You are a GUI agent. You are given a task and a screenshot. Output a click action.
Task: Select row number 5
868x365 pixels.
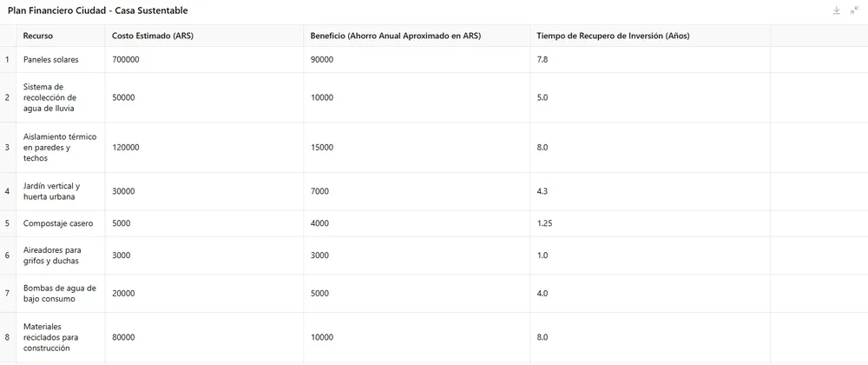coord(7,223)
